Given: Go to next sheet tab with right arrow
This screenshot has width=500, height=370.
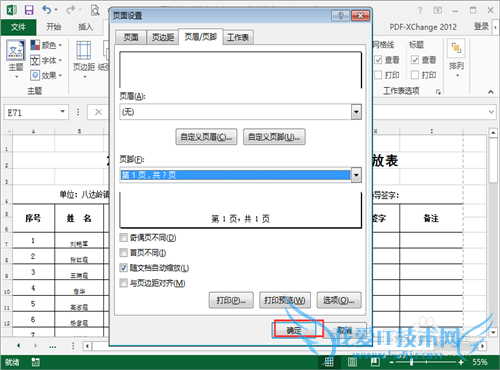Looking at the screenshot, I should 35,346.
